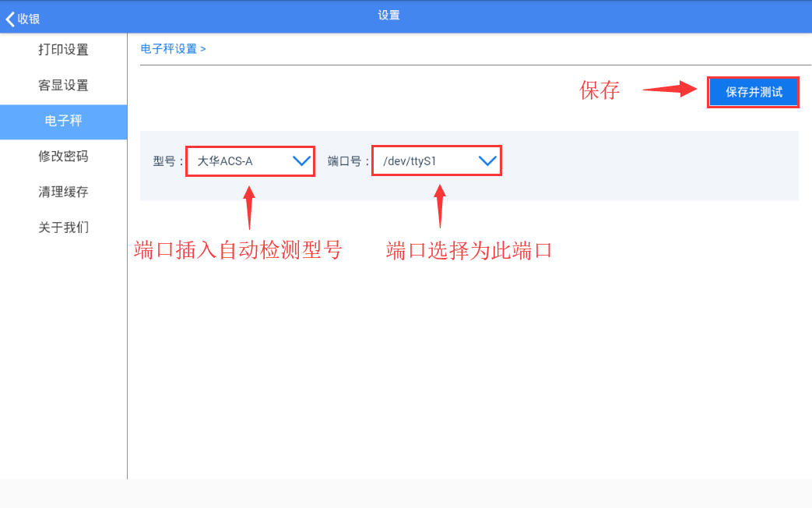Select 客显设置 in the sidebar
This screenshot has width=812, height=508.
[x=63, y=86]
